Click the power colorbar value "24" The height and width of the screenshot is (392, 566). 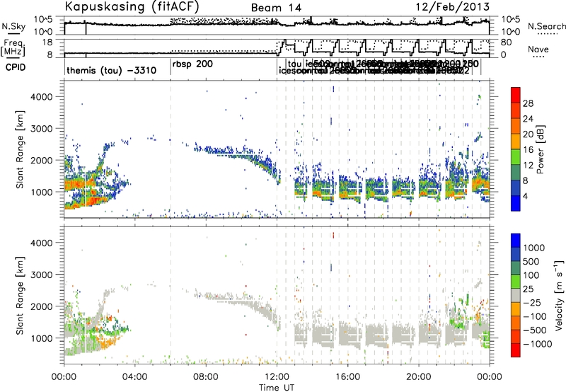528,119
